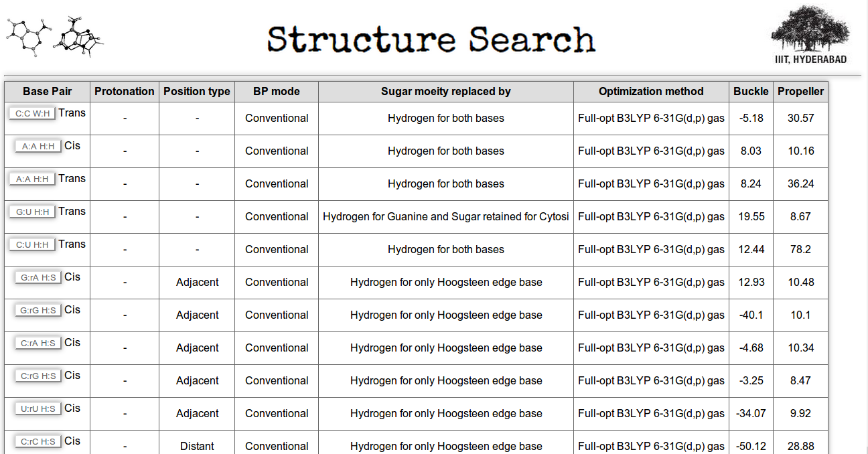Image resolution: width=868 pixels, height=454 pixels.
Task: Select the A:A H:H Trans button
Action: 32,179
